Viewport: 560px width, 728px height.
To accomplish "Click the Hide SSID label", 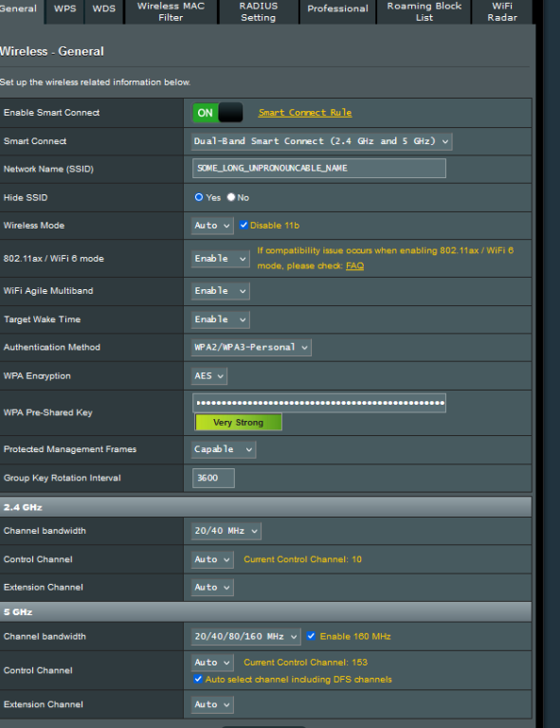I will coord(26,198).
